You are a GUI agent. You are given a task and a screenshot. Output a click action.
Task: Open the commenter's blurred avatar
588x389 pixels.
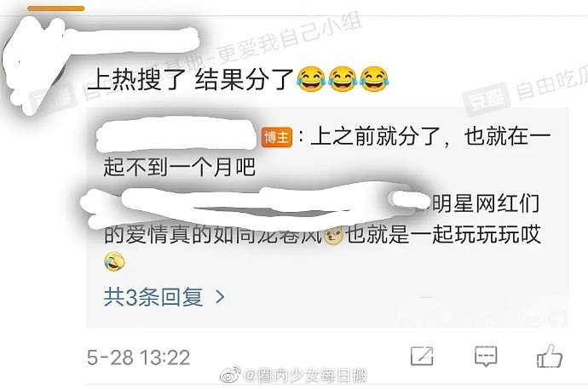[34, 66]
